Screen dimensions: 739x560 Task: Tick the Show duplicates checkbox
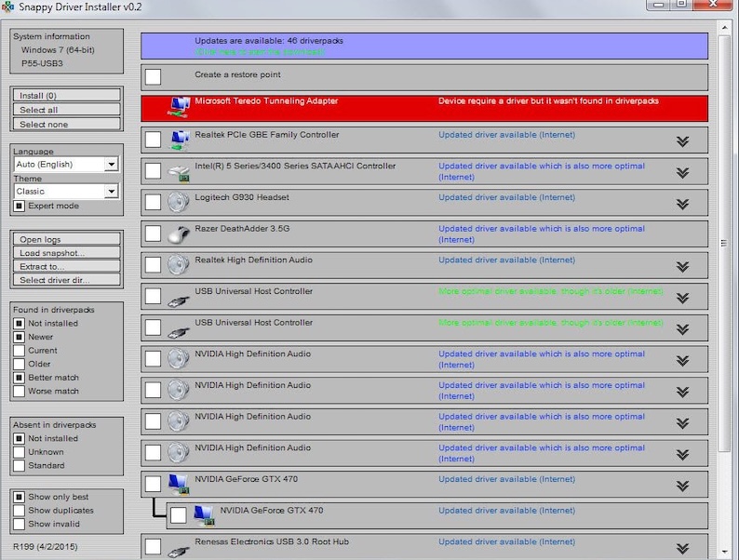click(x=20, y=511)
